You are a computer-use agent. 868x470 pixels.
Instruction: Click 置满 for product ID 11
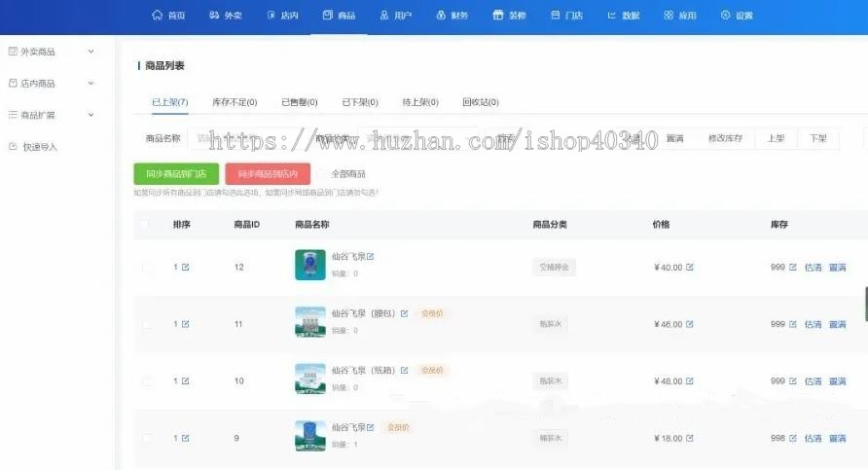pyautogui.click(x=838, y=324)
